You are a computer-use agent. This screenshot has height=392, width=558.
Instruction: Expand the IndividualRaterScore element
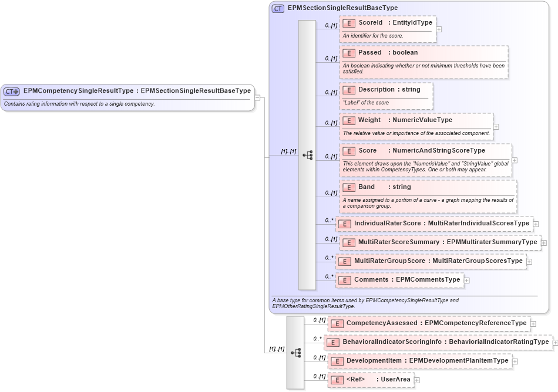[535, 224]
